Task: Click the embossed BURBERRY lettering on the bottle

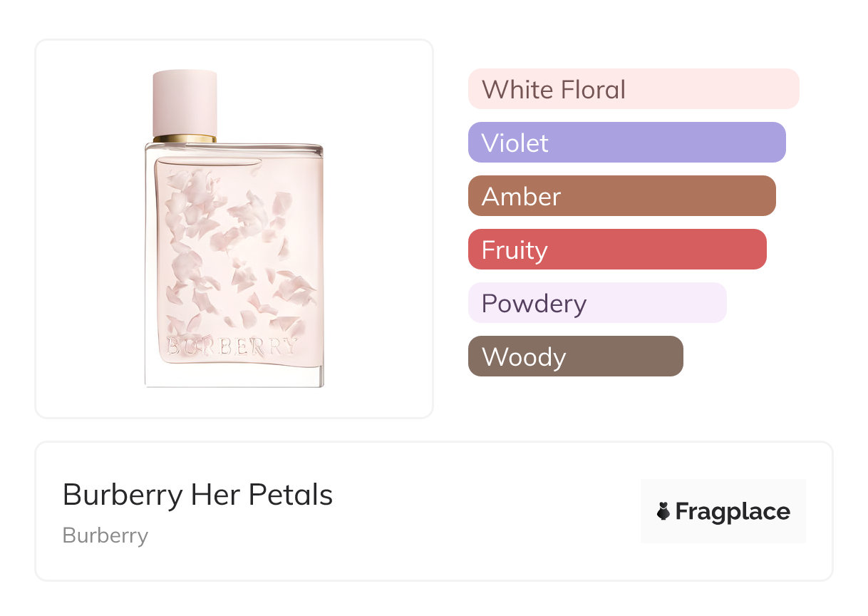Action: (x=232, y=346)
